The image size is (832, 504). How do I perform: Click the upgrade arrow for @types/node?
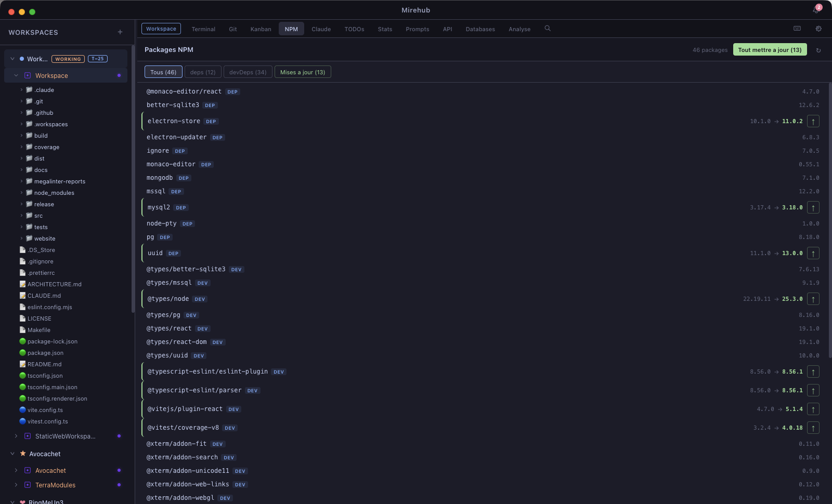point(813,299)
